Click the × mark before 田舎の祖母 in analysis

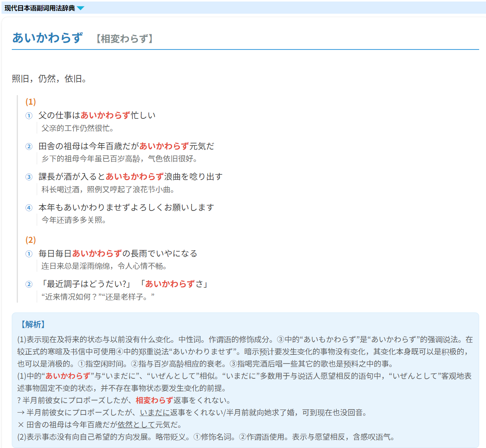click(21, 425)
